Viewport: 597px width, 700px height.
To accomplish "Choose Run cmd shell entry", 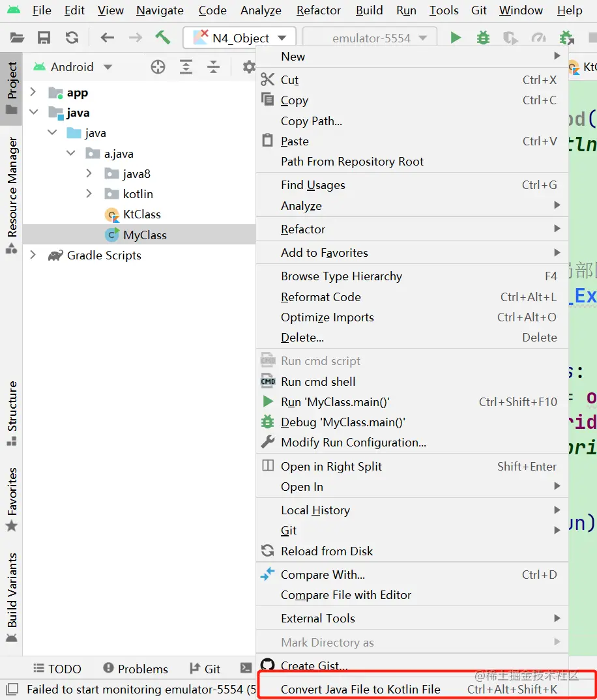I will (x=412, y=382).
